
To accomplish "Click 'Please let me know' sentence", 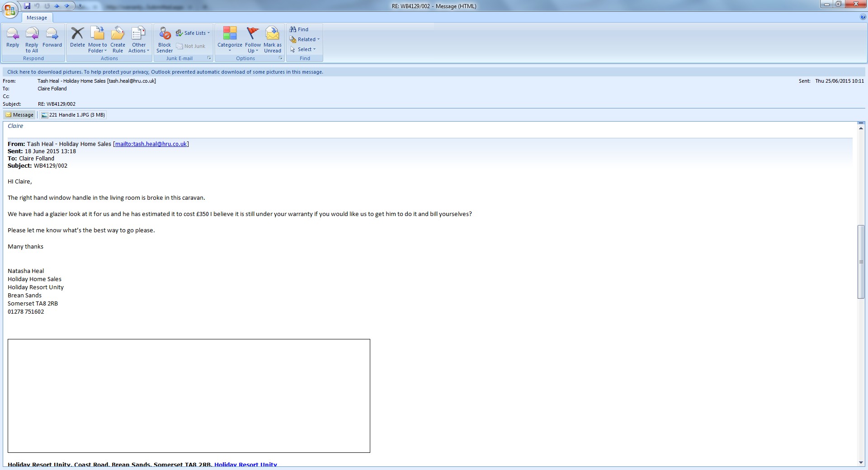I will (81, 230).
